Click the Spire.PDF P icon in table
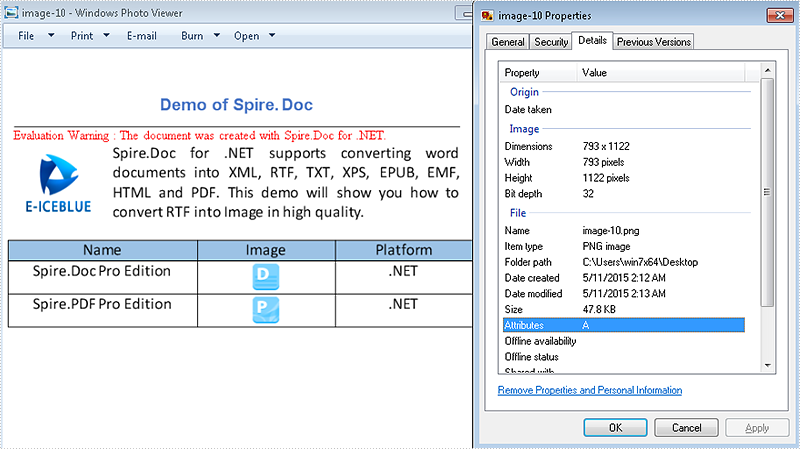Screen dimensions: 800x449 [266, 310]
